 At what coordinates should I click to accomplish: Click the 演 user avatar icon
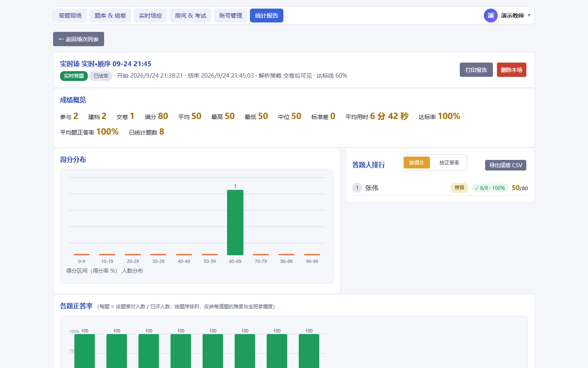coord(491,16)
